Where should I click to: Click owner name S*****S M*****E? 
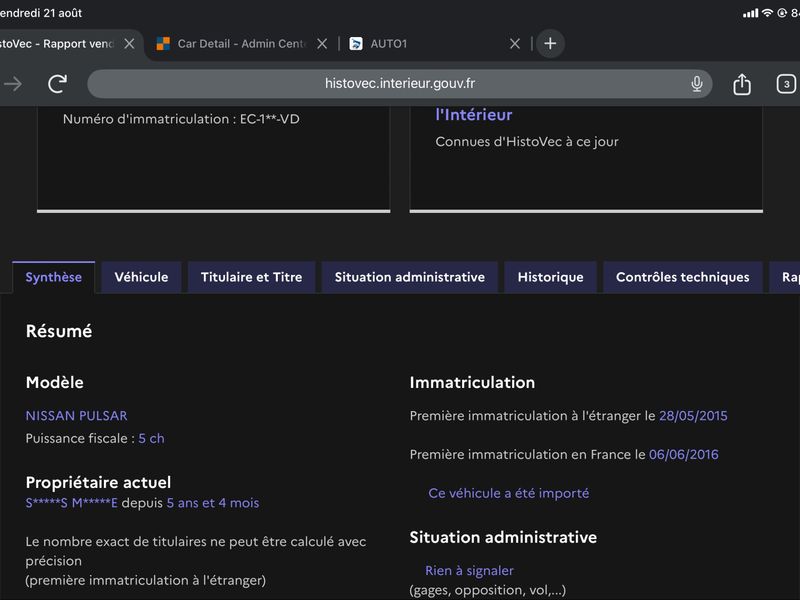click(71, 503)
